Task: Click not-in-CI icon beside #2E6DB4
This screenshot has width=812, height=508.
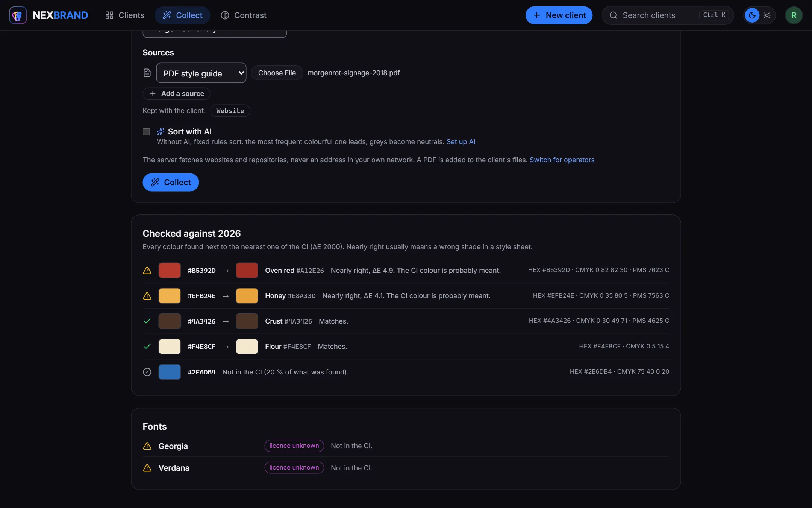Action: coord(147,372)
